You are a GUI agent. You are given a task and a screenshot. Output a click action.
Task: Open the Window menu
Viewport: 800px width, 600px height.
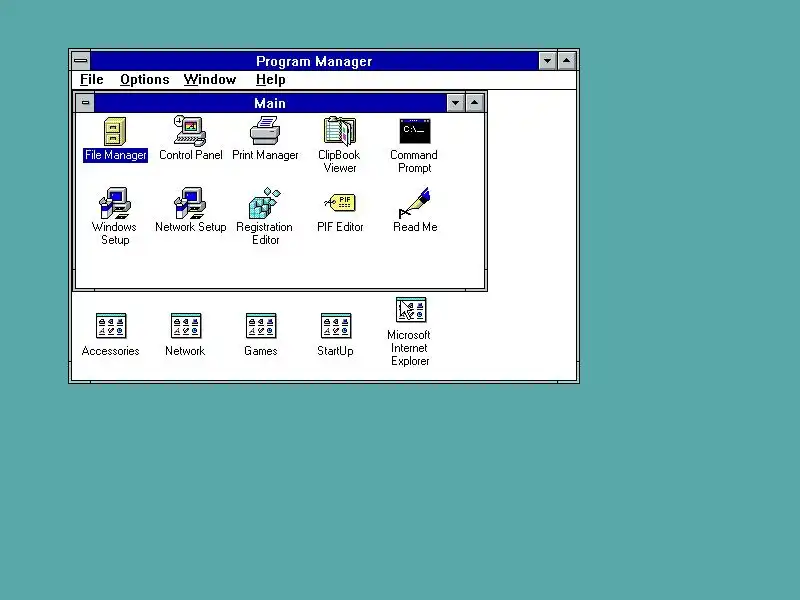210,80
